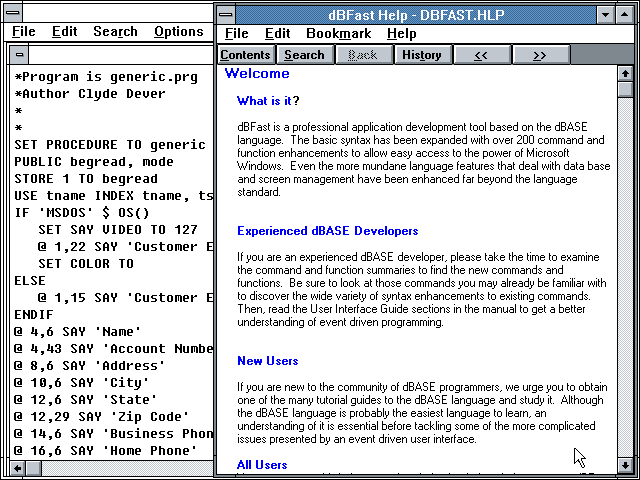Click line '*Author Clyde Dever'
This screenshot has height=480, width=640.
click(90, 94)
